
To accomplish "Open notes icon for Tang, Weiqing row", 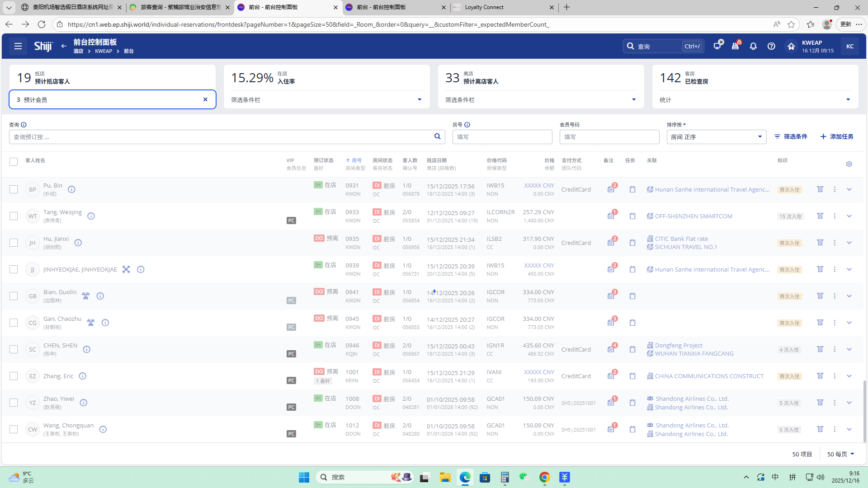I will point(611,216).
